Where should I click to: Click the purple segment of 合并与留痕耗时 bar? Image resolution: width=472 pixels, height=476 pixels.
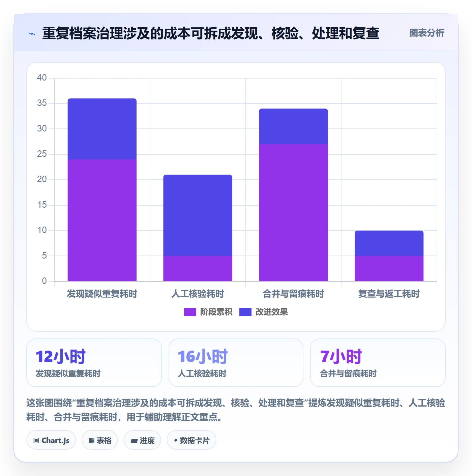coord(293,212)
